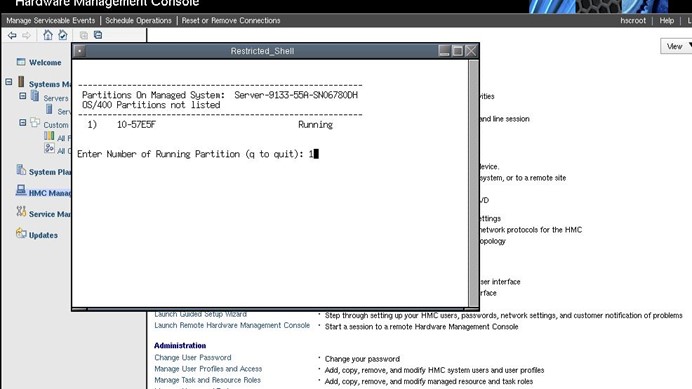Click the All Objects group icon
692x389 pixels.
coord(49,149)
